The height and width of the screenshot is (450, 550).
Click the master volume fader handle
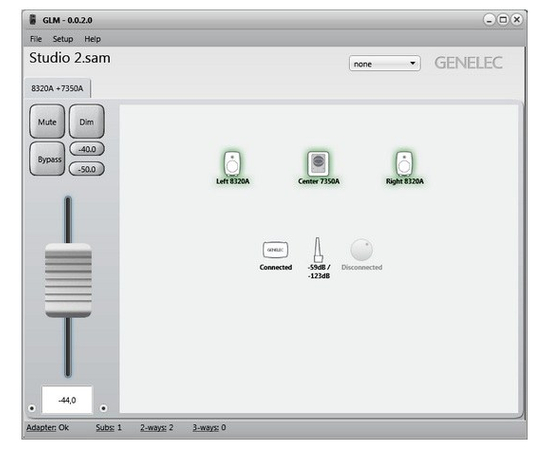68,280
